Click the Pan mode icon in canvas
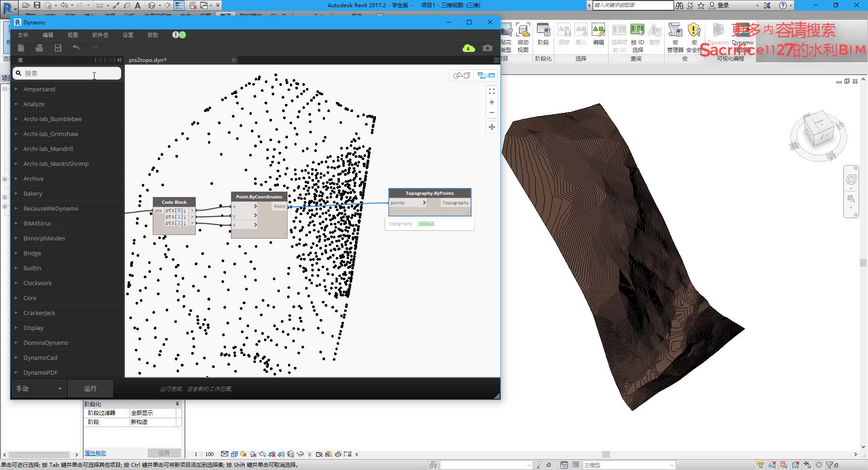 click(492, 127)
